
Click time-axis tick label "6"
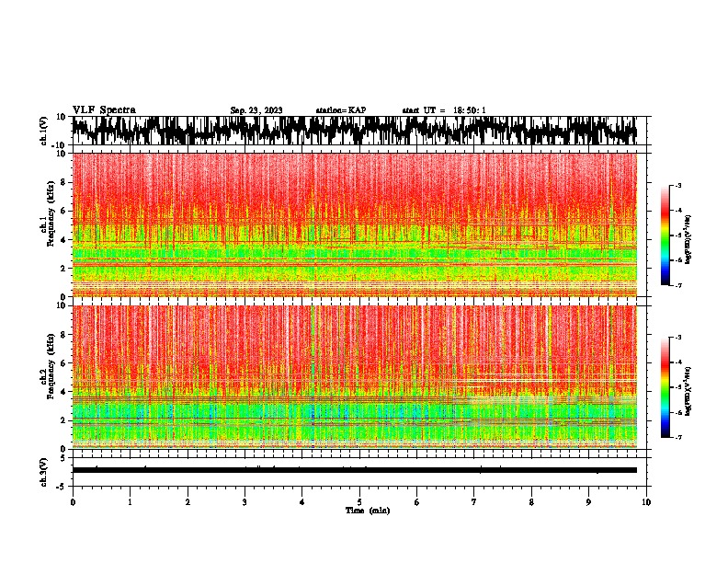tap(417, 502)
